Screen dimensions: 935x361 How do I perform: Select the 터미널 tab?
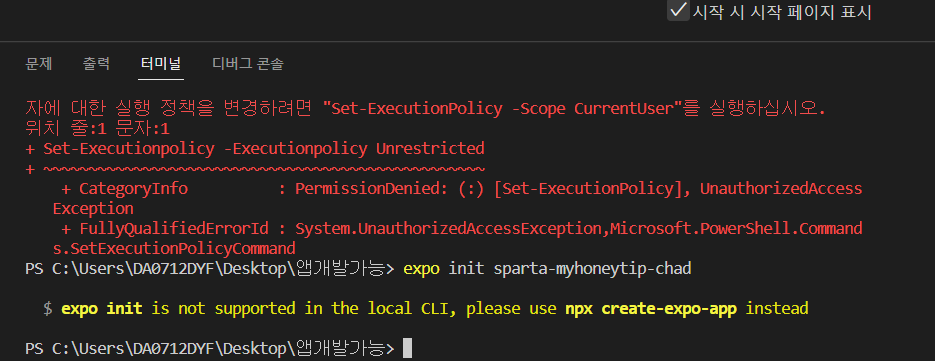tap(161, 64)
